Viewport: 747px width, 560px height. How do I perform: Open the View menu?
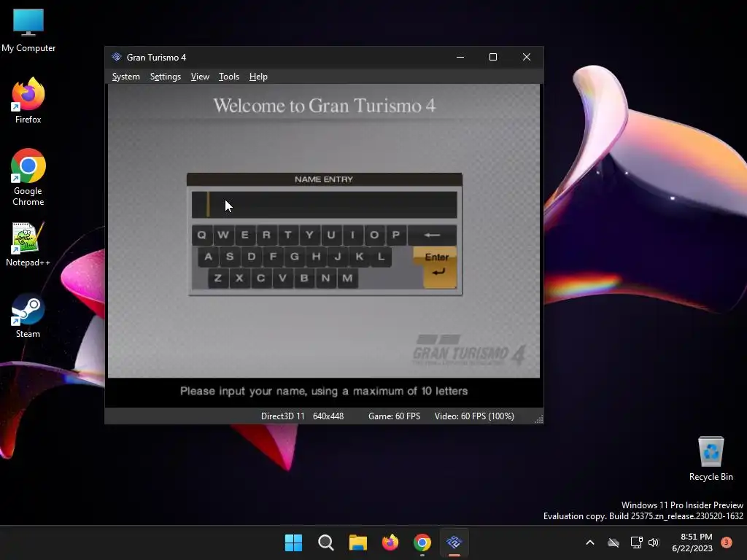[x=200, y=76]
